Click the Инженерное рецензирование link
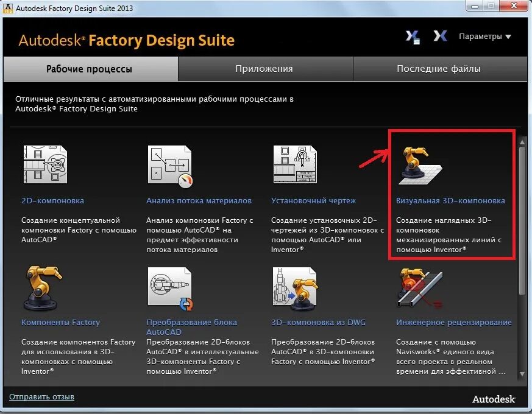This screenshot has height=414, width=532. click(x=453, y=323)
